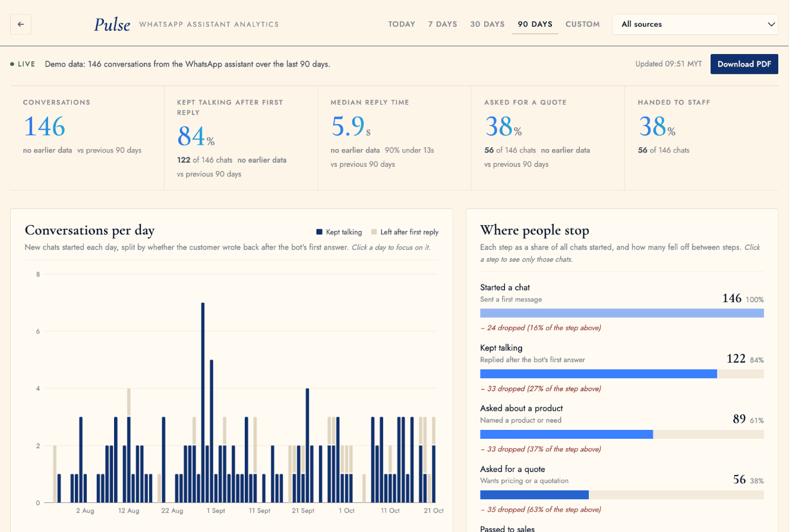
Task: Click the back arrow button
Action: pyautogui.click(x=21, y=24)
